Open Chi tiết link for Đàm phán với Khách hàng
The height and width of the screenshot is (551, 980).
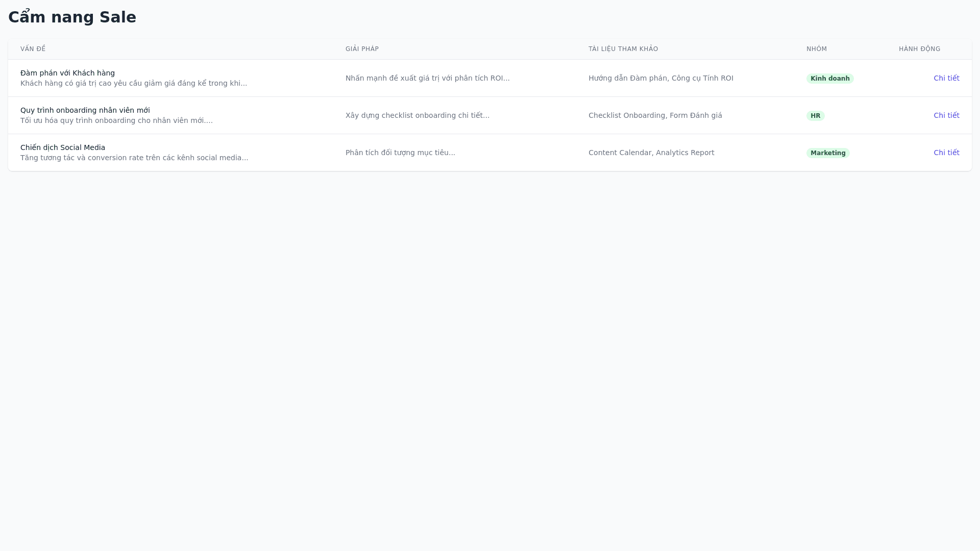pos(946,78)
